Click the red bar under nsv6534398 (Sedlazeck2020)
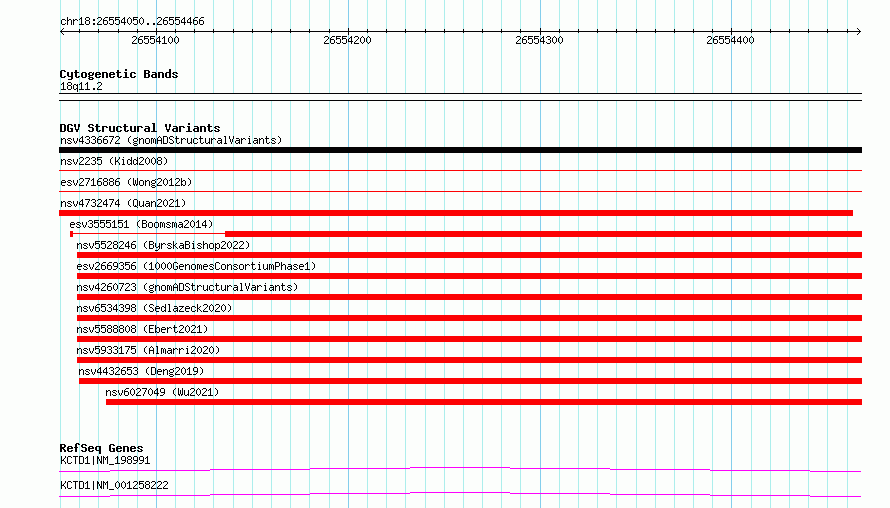 469,318
